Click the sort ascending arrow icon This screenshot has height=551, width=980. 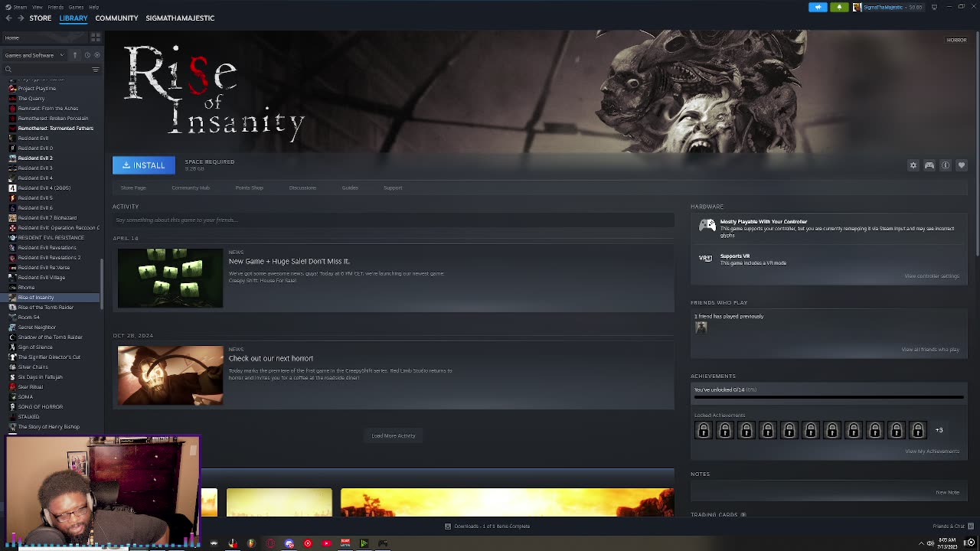click(75, 55)
